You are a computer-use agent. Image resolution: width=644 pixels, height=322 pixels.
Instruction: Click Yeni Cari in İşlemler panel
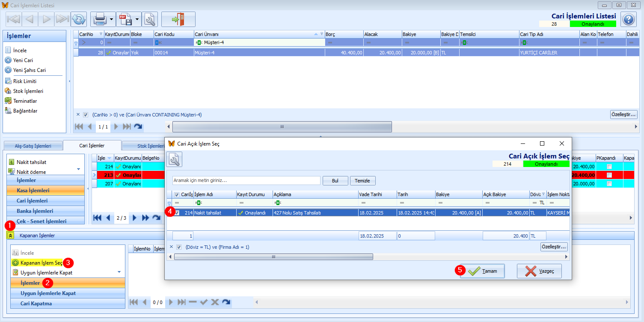tap(23, 60)
